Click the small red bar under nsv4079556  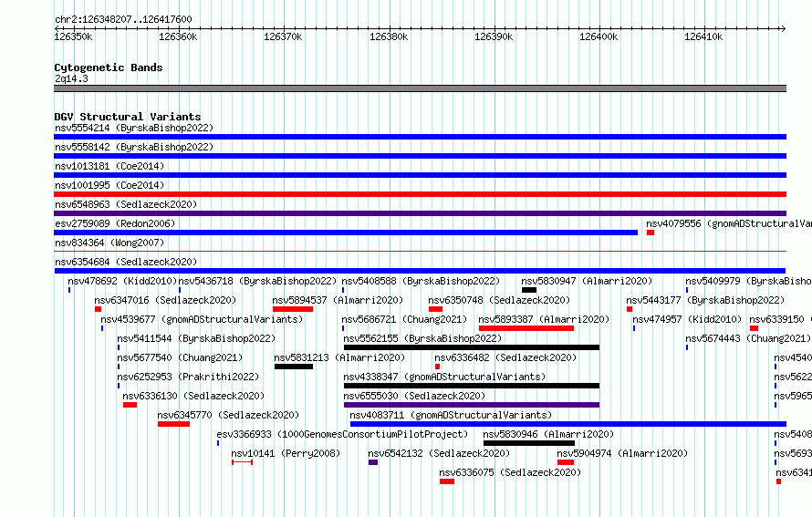point(651,233)
